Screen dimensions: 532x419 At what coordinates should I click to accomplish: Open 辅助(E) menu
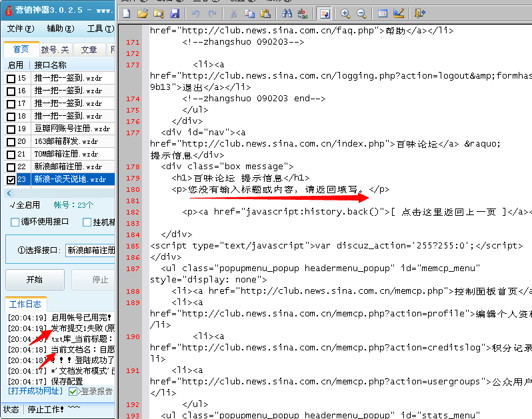click(x=61, y=29)
